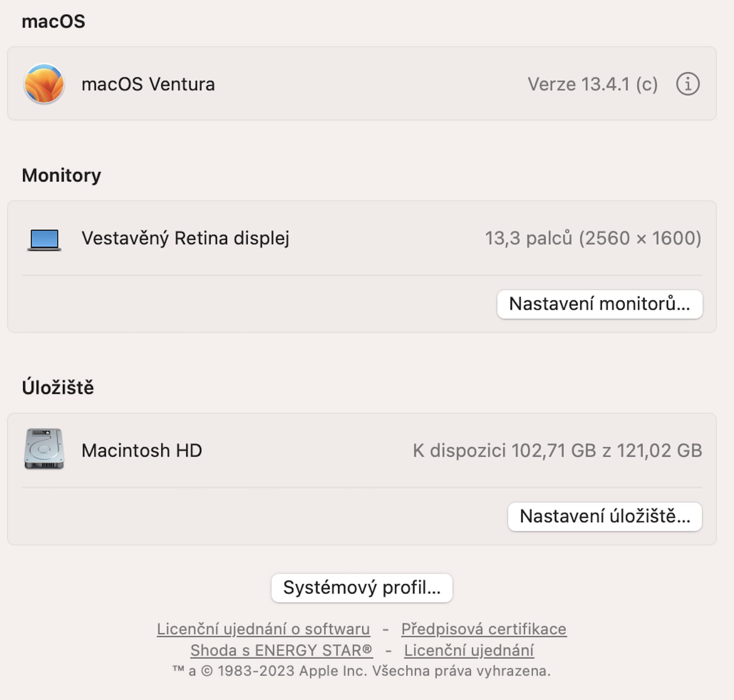The width and height of the screenshot is (734, 700).
Task: Click the Vestavěný Retina displej label
Action: 185,238
